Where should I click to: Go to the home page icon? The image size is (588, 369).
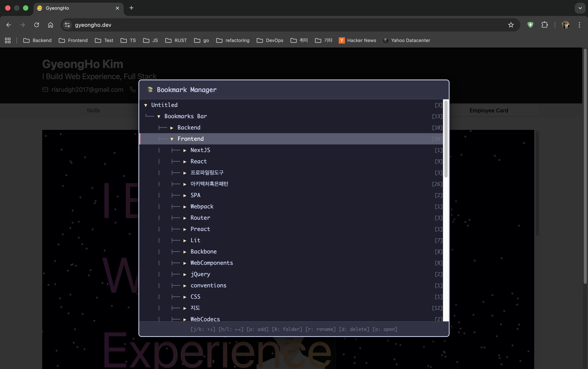tap(50, 25)
